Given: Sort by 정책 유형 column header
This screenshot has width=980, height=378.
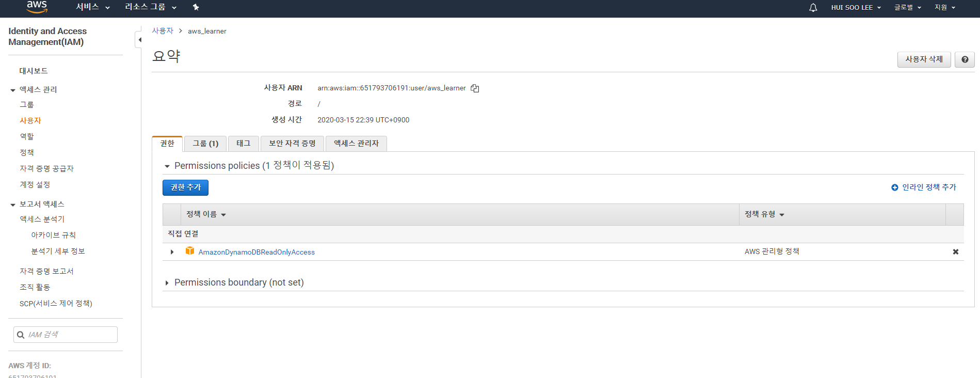Looking at the screenshot, I should coord(764,214).
